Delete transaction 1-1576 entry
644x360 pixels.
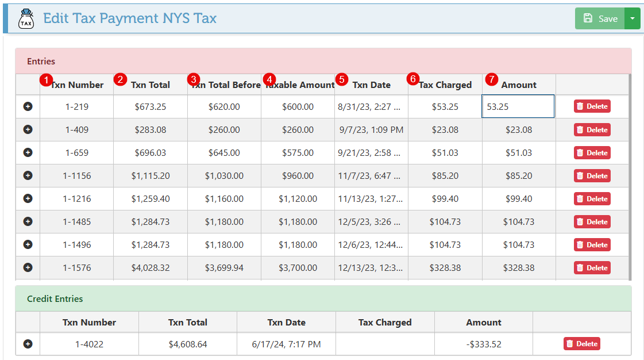(592, 268)
